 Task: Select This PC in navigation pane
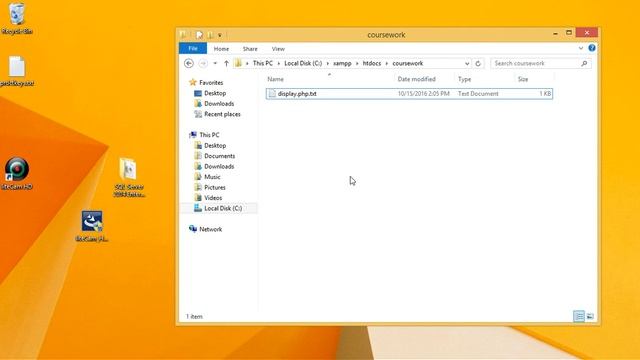(x=209, y=135)
